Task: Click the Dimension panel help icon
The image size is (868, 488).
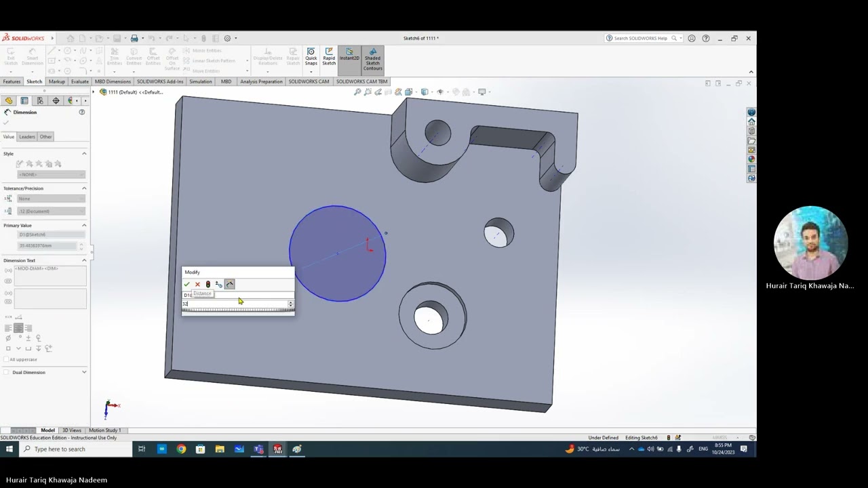Action: click(x=82, y=112)
